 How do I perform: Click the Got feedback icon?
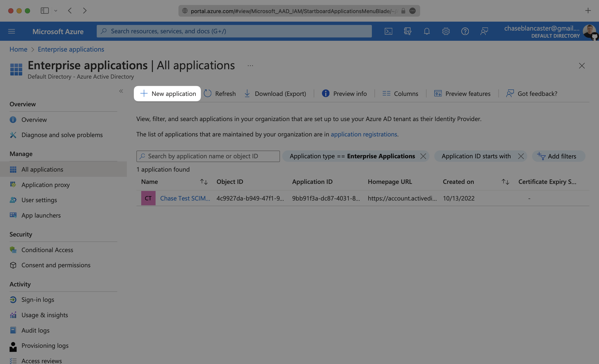(510, 94)
